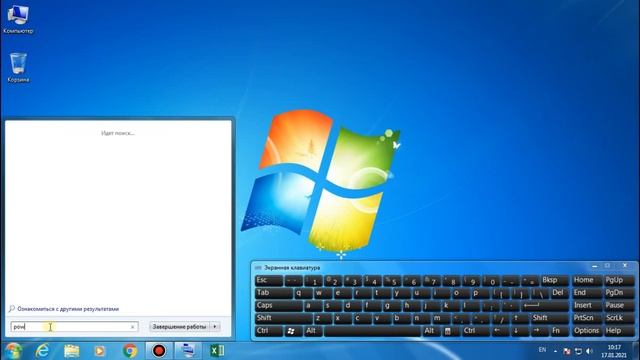The height and width of the screenshot is (360, 640).
Task: Open Windows Media Player from the taskbar
Action: (x=100, y=351)
